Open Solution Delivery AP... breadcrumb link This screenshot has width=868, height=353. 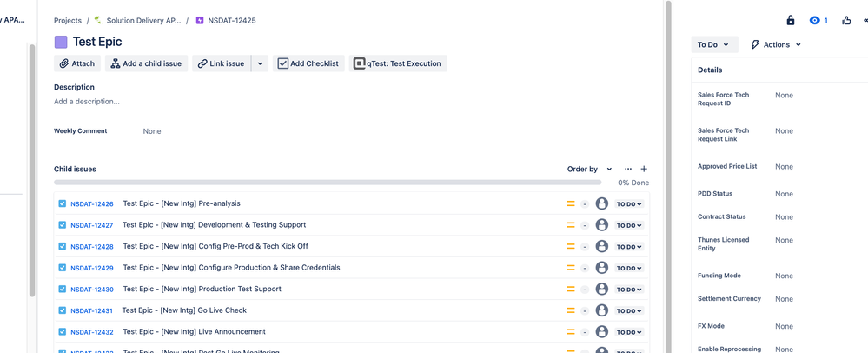143,21
